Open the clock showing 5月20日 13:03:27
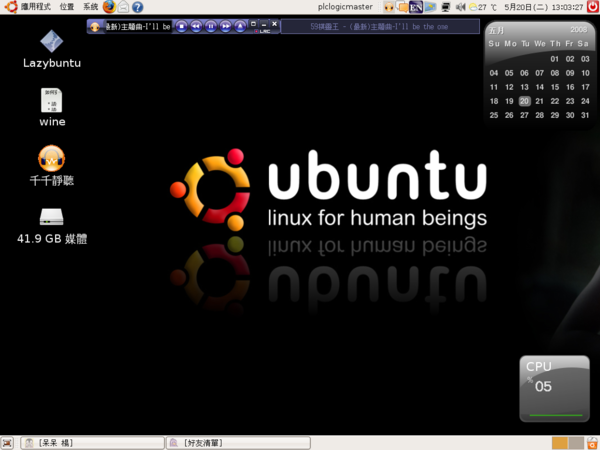600x450 pixels. 543,7
